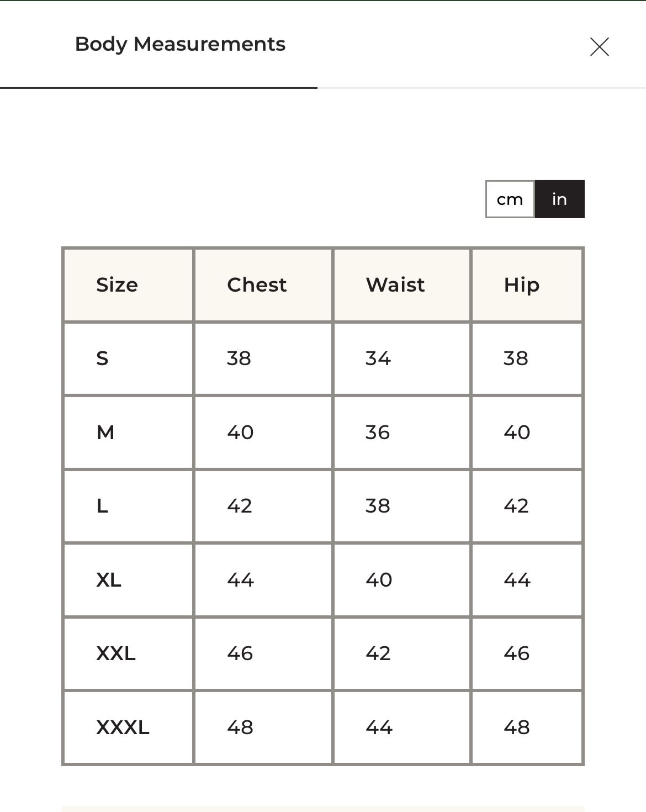Select the L size row label

click(102, 506)
